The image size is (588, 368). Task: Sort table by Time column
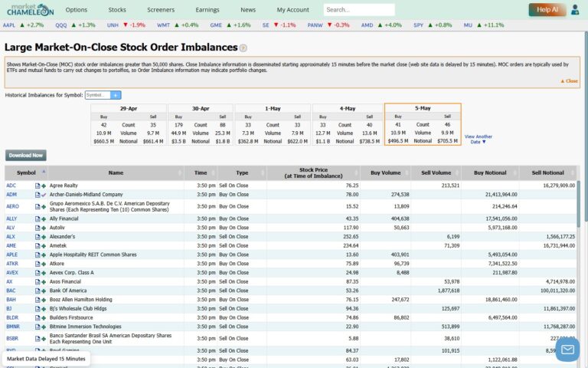click(201, 172)
